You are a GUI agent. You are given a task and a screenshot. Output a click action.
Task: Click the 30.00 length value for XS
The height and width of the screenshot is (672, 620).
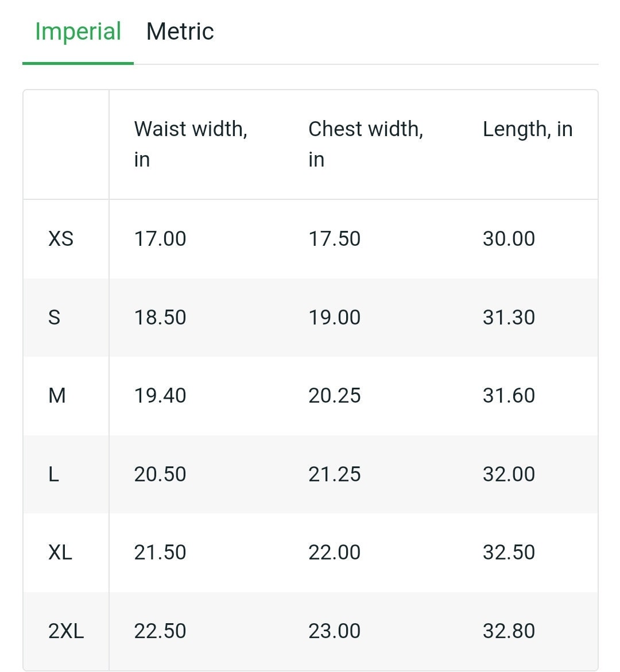[x=509, y=239]
